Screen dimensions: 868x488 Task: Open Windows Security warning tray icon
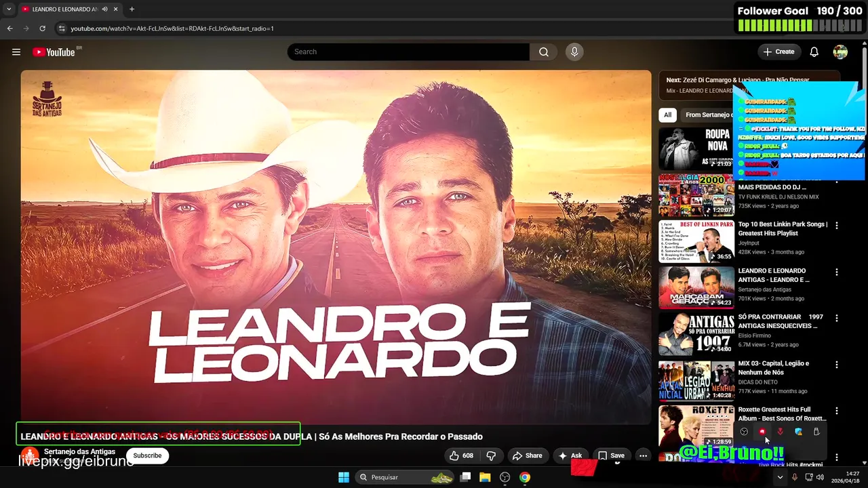[x=799, y=432]
